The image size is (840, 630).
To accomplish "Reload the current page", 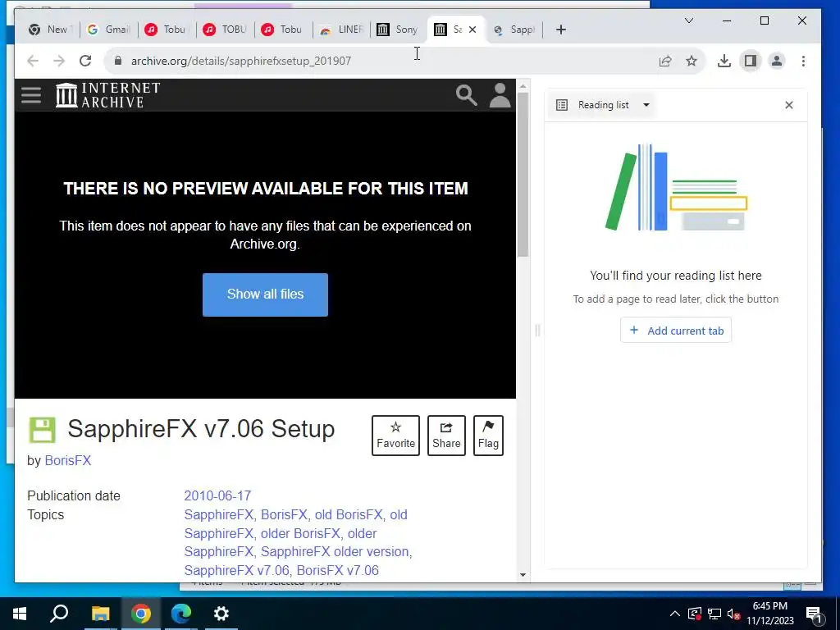I will tap(85, 61).
